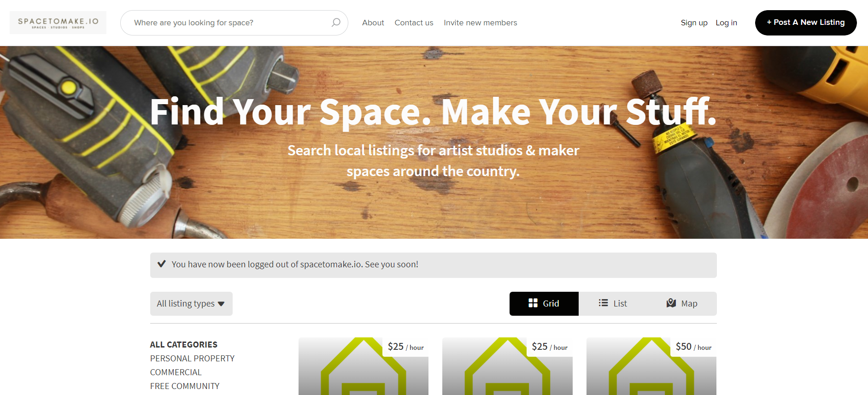Click the Map view icon
Image resolution: width=868 pixels, height=395 pixels.
(671, 303)
